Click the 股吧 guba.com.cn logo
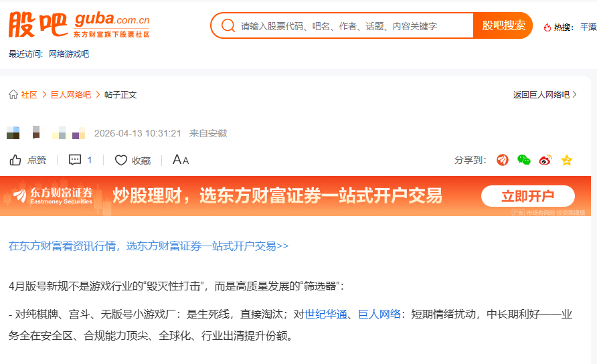 coord(79,24)
